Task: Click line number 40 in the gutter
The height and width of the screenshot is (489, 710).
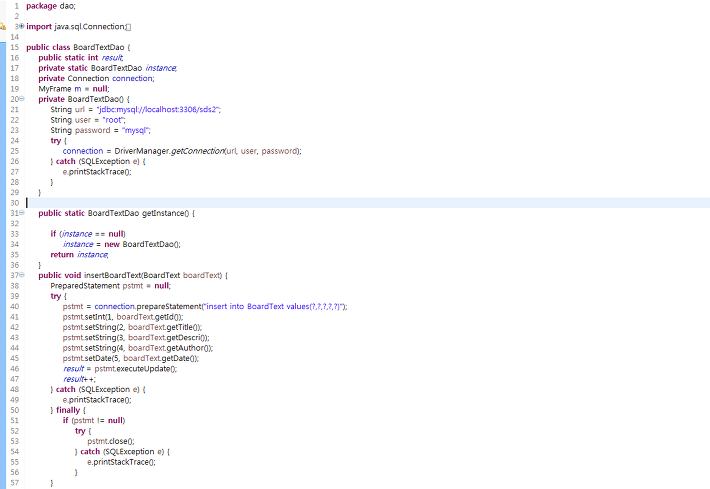Action: [14, 307]
